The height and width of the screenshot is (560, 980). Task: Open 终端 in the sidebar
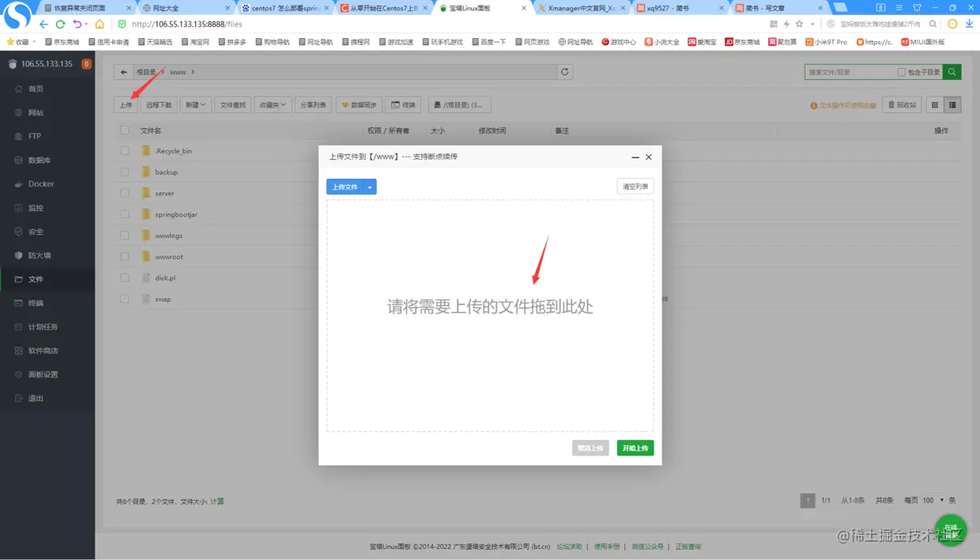point(36,303)
